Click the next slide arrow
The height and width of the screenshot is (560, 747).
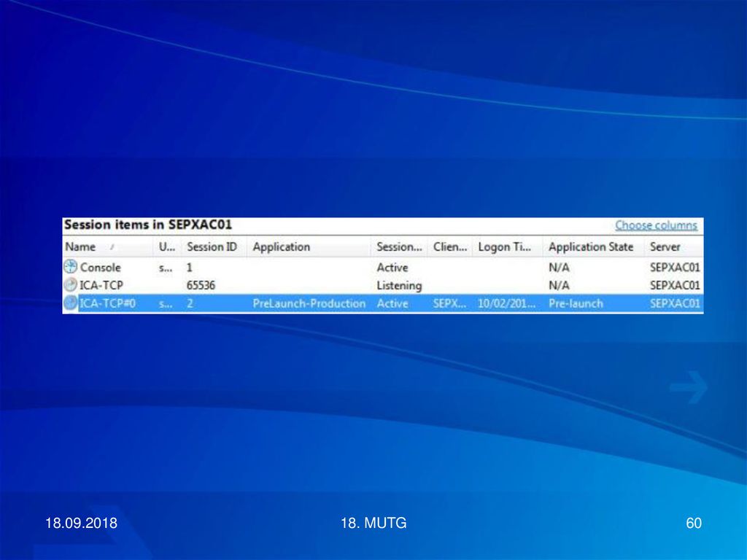pos(689,387)
